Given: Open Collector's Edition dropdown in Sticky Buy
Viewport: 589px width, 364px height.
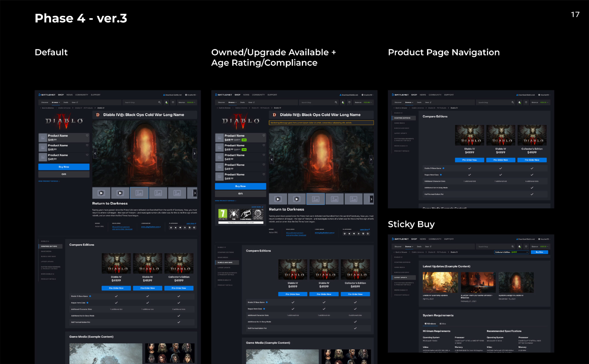Looking at the screenshot, I should (511, 252).
